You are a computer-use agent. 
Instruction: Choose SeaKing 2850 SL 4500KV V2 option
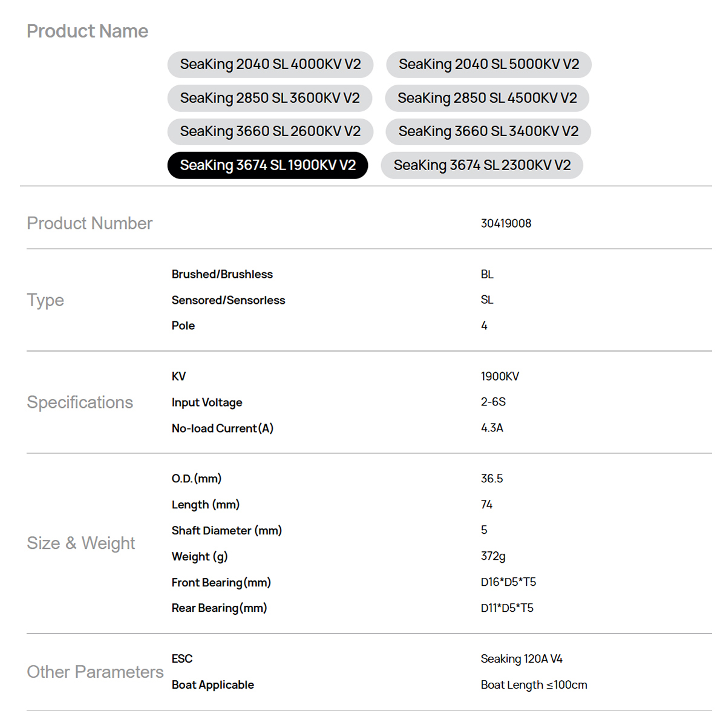487,98
